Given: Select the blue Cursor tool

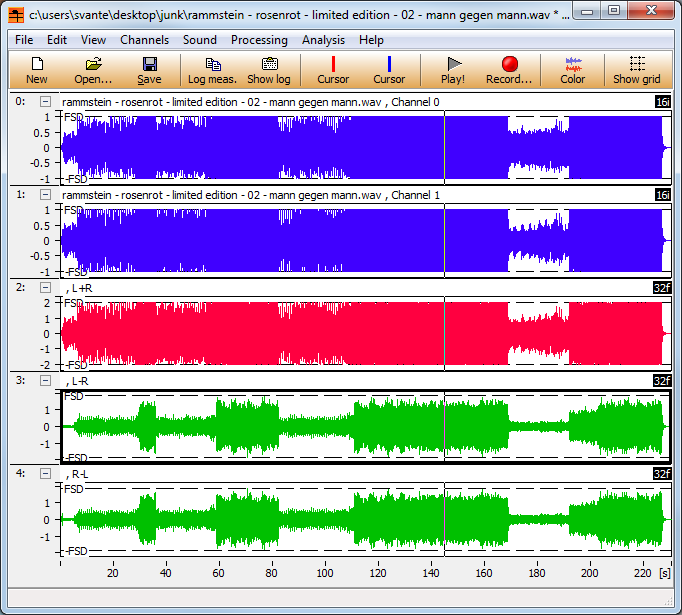Looking at the screenshot, I should [x=389, y=70].
